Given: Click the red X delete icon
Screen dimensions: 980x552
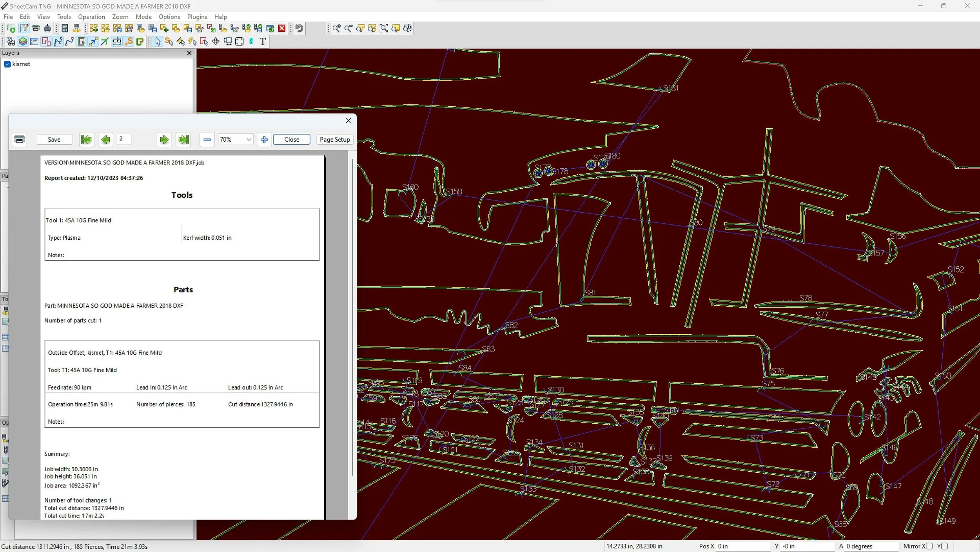Looking at the screenshot, I should pyautogui.click(x=281, y=28).
